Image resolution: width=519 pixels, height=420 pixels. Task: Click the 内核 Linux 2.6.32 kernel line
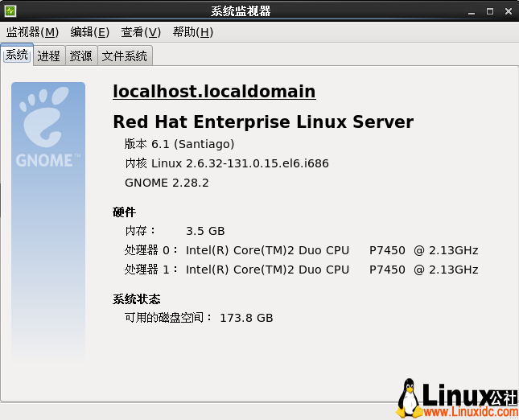pyautogui.click(x=226, y=163)
